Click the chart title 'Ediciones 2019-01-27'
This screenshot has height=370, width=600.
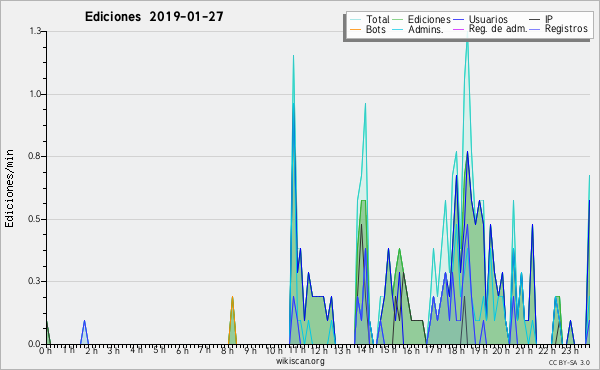154,17
